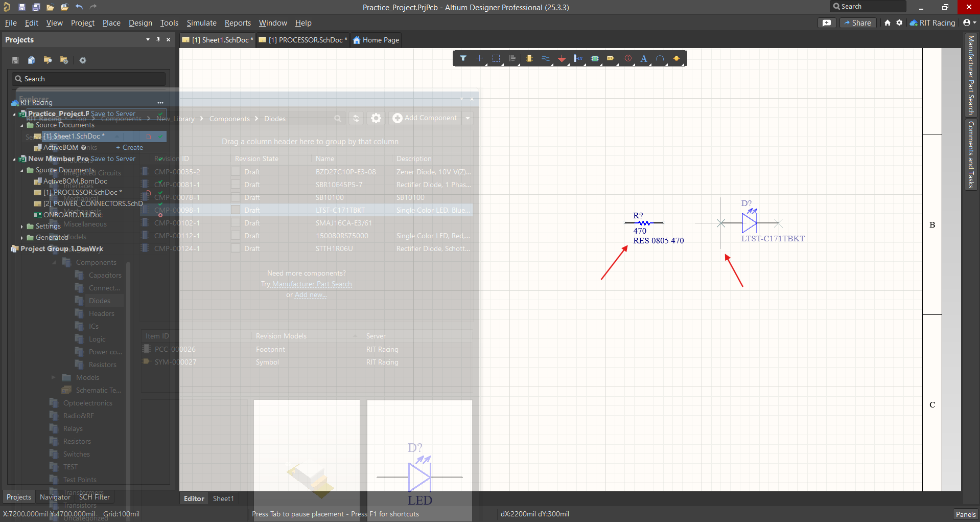Open the Simulate menu
The image size is (980, 522).
[202, 23]
